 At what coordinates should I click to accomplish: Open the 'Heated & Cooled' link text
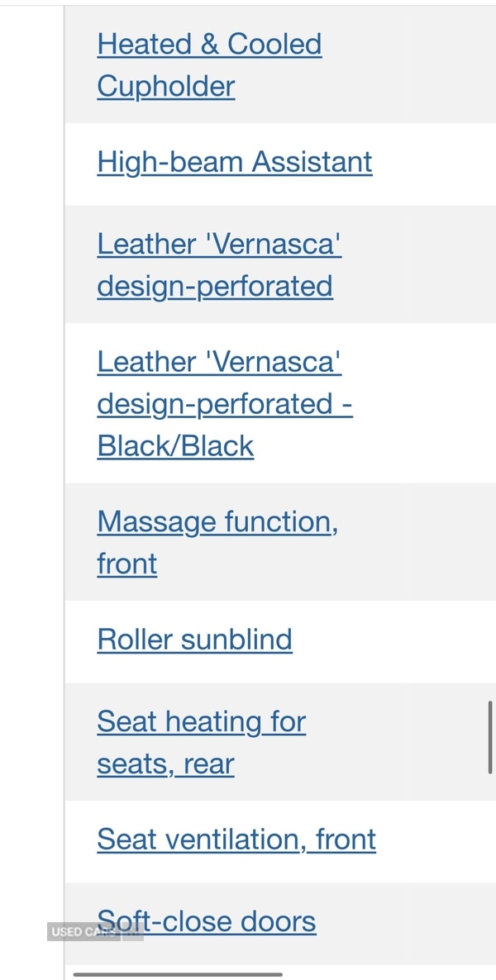tap(209, 44)
